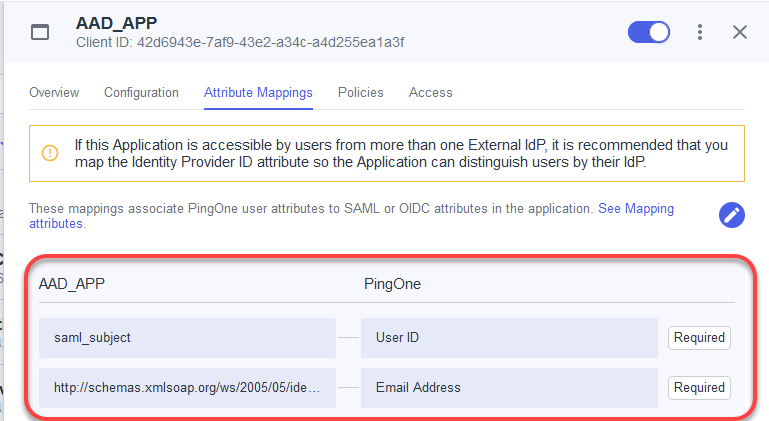This screenshot has height=421, width=769.
Task: Switch to the Overview tab
Action: 54,92
